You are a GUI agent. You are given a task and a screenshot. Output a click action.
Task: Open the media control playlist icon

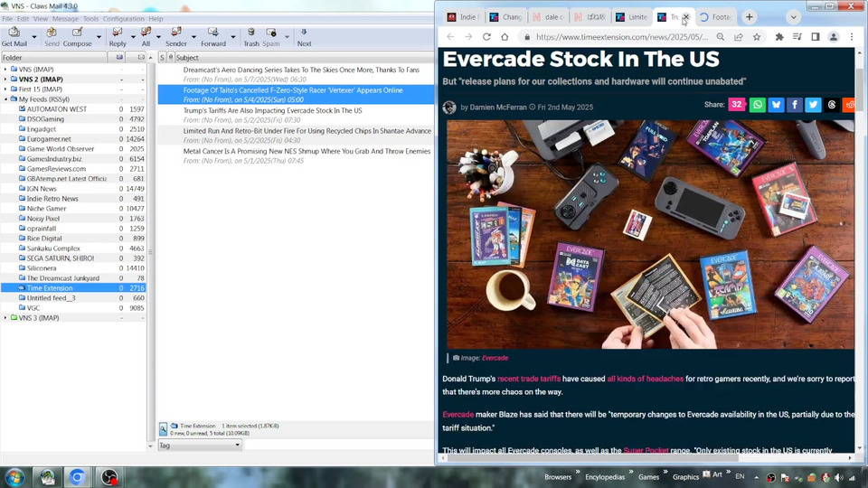click(x=797, y=36)
